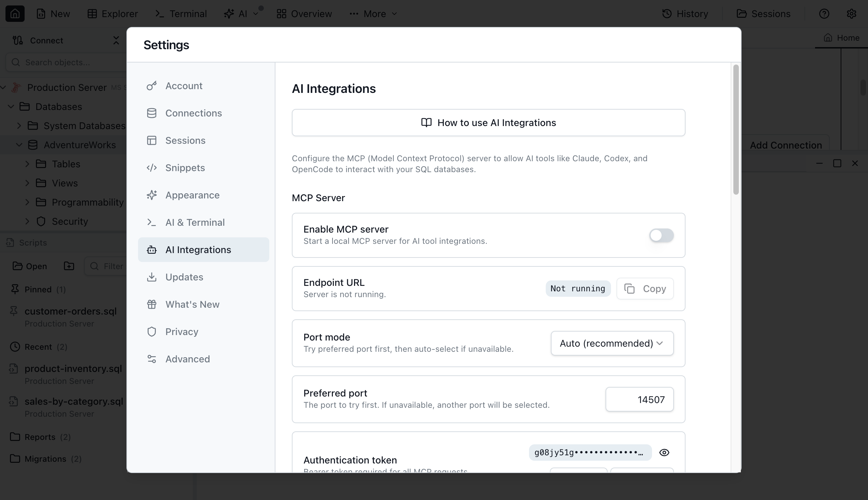Click the Advanced sliders icon

[151, 359]
